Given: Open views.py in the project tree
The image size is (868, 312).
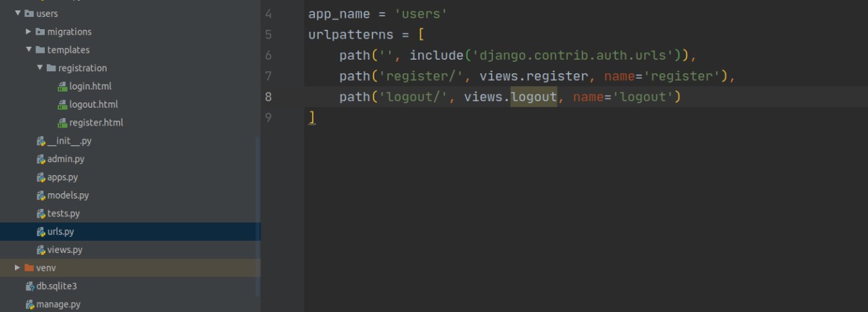Looking at the screenshot, I should (x=65, y=250).
